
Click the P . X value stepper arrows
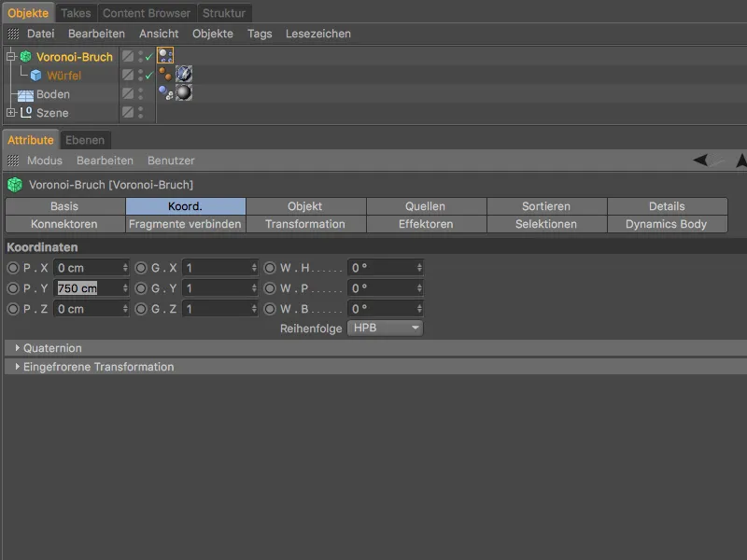click(125, 268)
